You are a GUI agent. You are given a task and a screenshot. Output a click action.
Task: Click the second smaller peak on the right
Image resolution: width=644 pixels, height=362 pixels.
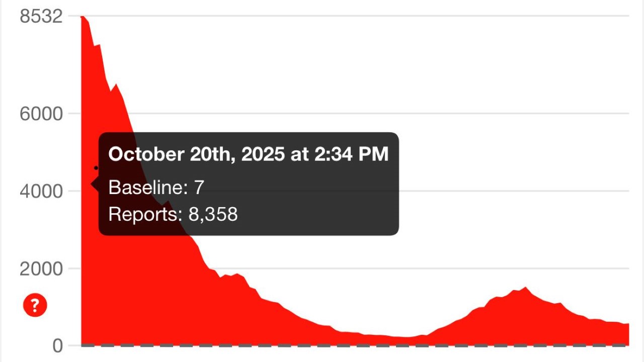tap(526, 288)
